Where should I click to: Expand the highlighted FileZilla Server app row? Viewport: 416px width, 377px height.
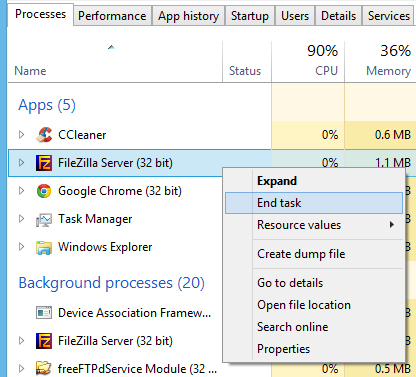[22, 163]
